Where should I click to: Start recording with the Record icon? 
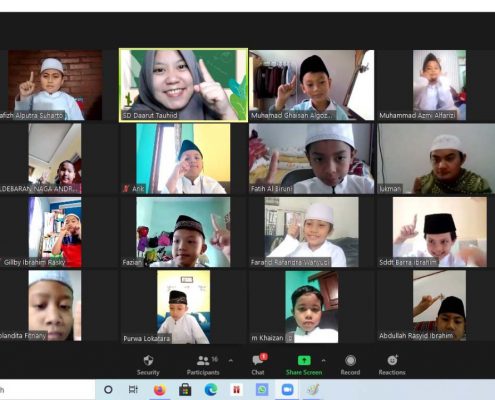tap(350, 360)
